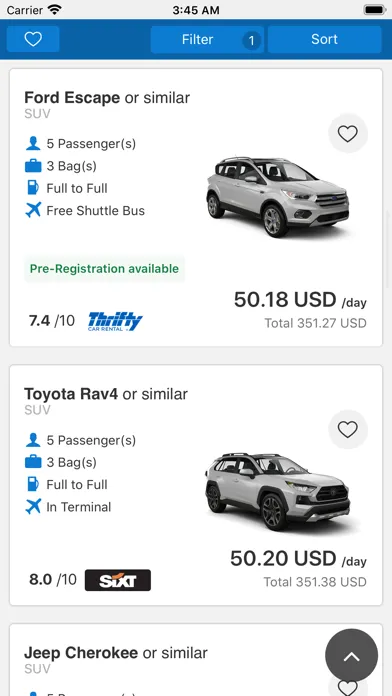Tap the Ford Escape passenger icon
This screenshot has width=392, height=696.
(33, 143)
